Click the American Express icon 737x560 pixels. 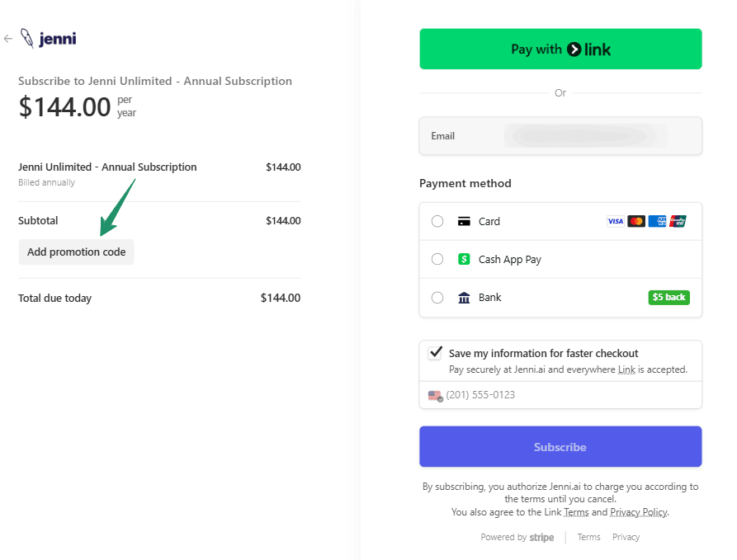(657, 221)
